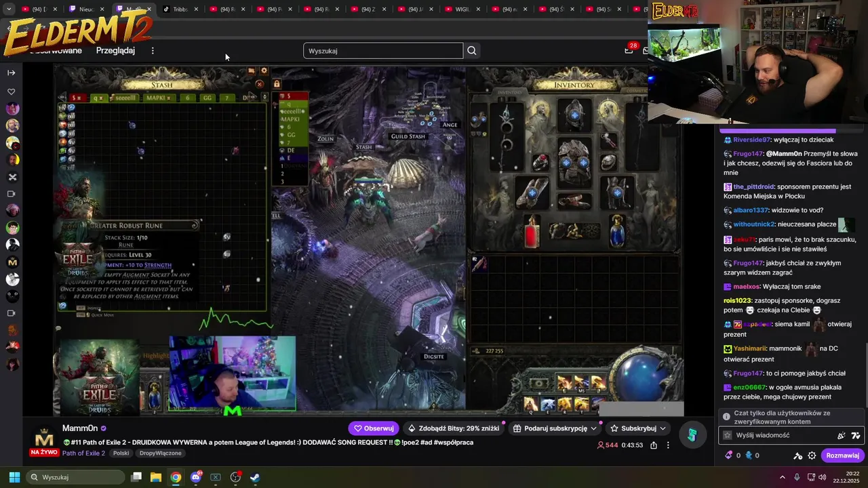868x488 pixels.
Task: Open the Path of Exile 2 category link
Action: (83, 453)
